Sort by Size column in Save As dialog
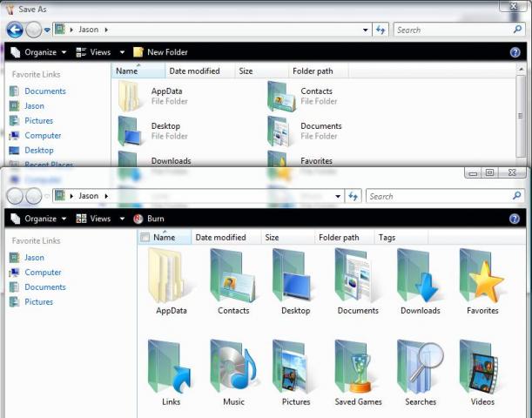532x418 pixels. [261, 71]
